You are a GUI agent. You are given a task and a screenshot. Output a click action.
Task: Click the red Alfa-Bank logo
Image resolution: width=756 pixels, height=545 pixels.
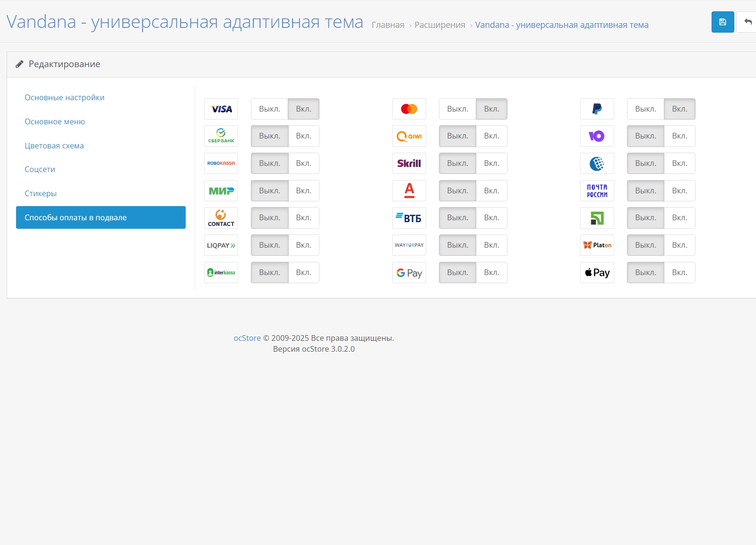[409, 191]
